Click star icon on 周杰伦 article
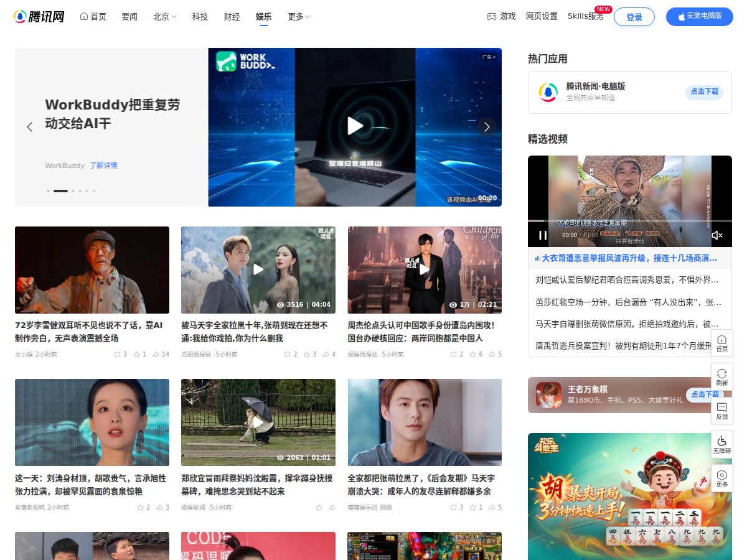 pos(472,354)
